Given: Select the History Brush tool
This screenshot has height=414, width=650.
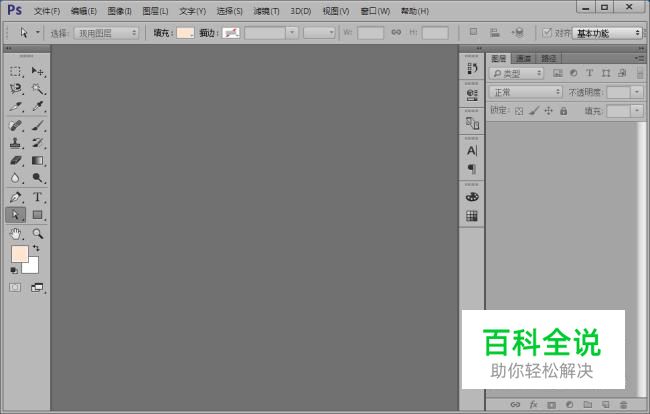Looking at the screenshot, I should 38,143.
